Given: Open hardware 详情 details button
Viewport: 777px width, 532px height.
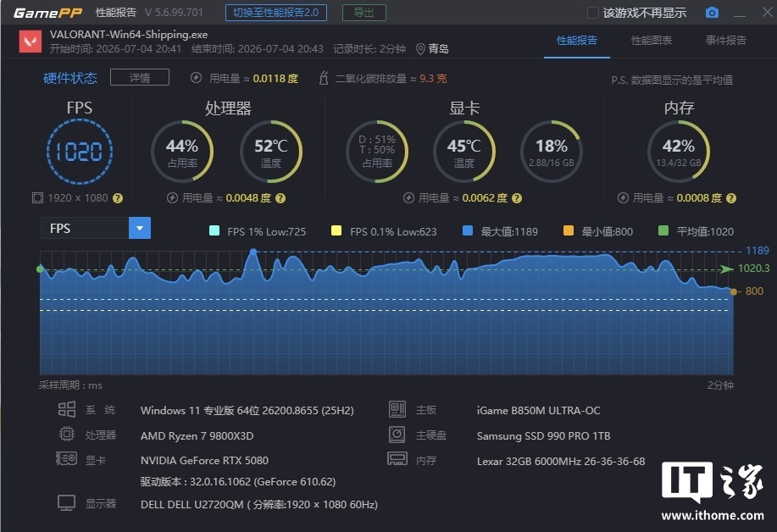Looking at the screenshot, I should pos(140,78).
